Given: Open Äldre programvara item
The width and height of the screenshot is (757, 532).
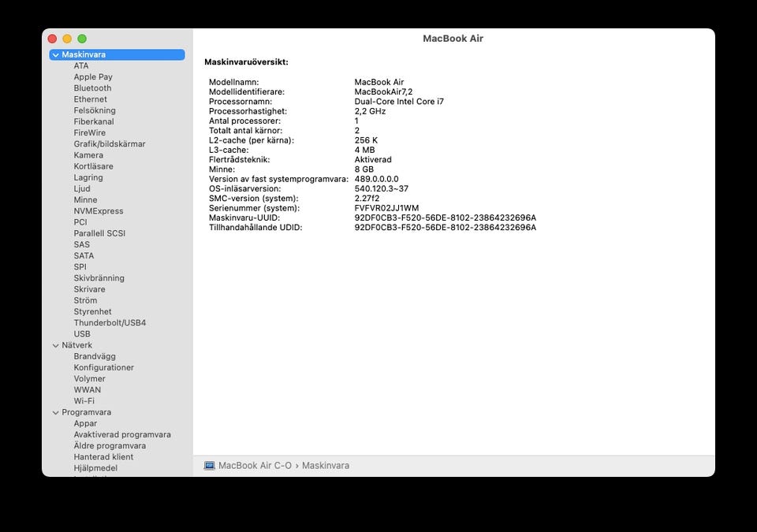Looking at the screenshot, I should (110, 445).
